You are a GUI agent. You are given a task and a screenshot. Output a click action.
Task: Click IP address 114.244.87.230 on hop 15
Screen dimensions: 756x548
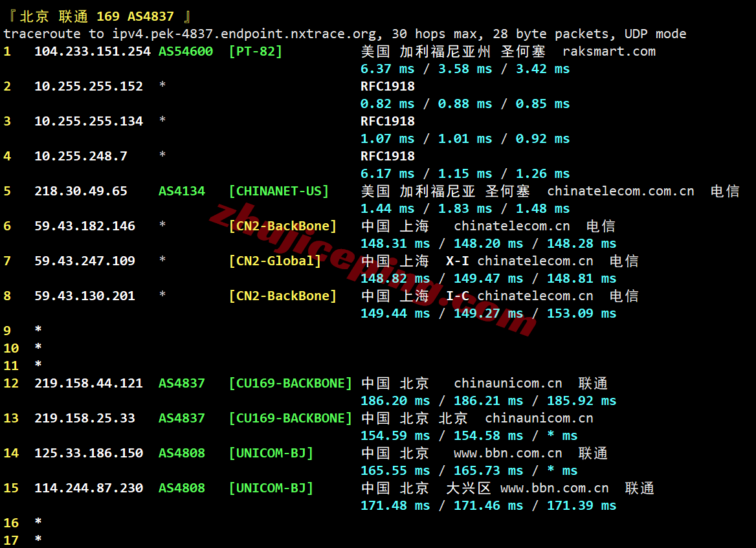tap(88, 488)
